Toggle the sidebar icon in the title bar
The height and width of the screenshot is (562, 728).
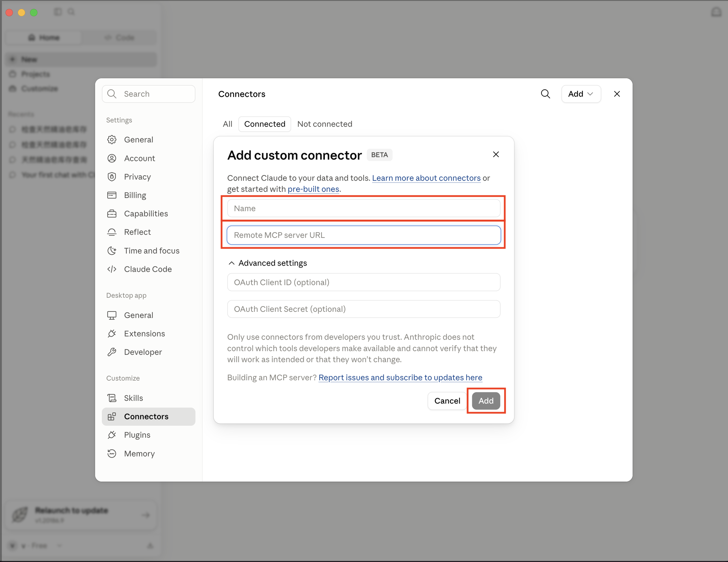click(x=58, y=12)
